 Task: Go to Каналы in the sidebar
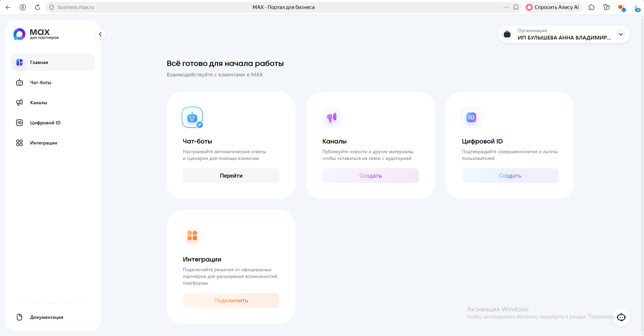tap(53, 103)
